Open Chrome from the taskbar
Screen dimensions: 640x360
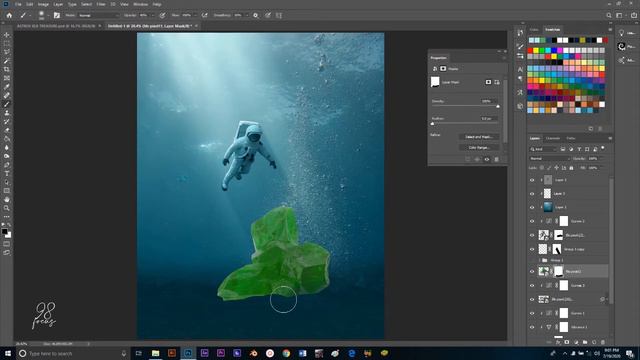tap(286, 353)
